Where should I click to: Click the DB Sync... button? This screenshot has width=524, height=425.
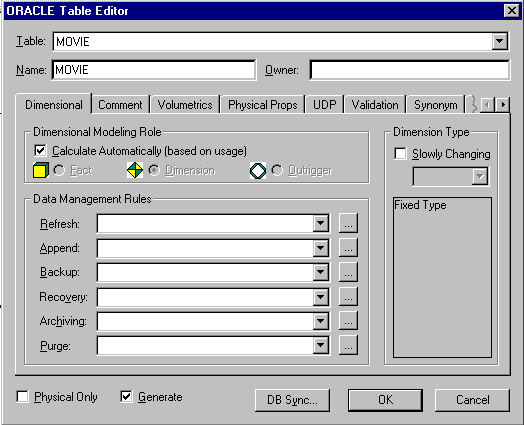pyautogui.click(x=292, y=400)
